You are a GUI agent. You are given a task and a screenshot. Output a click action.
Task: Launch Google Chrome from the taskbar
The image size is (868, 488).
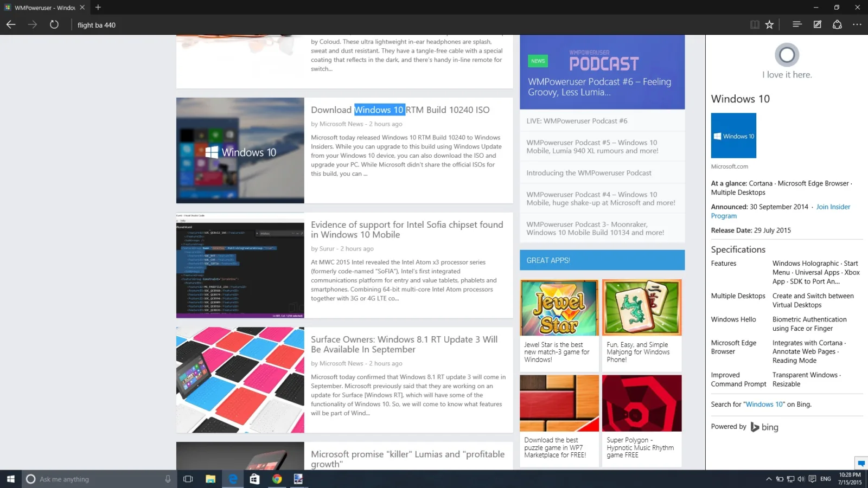pyautogui.click(x=277, y=479)
